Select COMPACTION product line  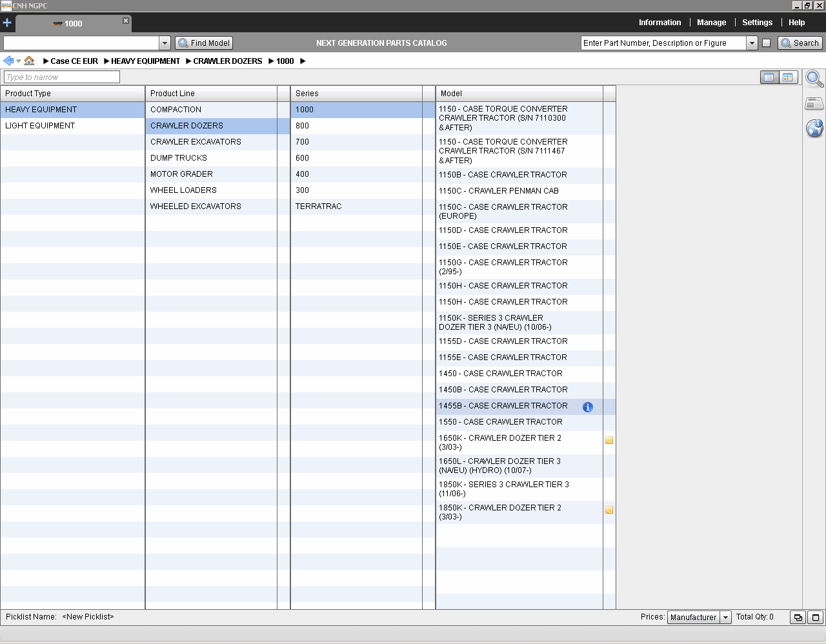tap(217, 110)
